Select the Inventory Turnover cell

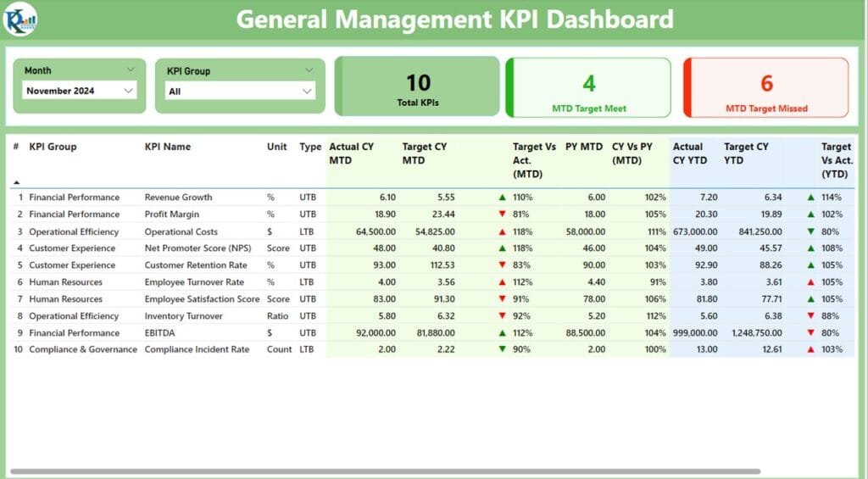coord(184,315)
